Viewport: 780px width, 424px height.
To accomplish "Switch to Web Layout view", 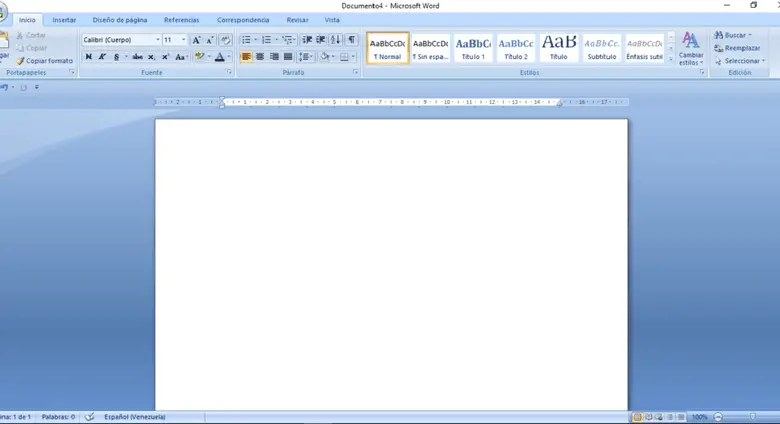I will [659, 417].
